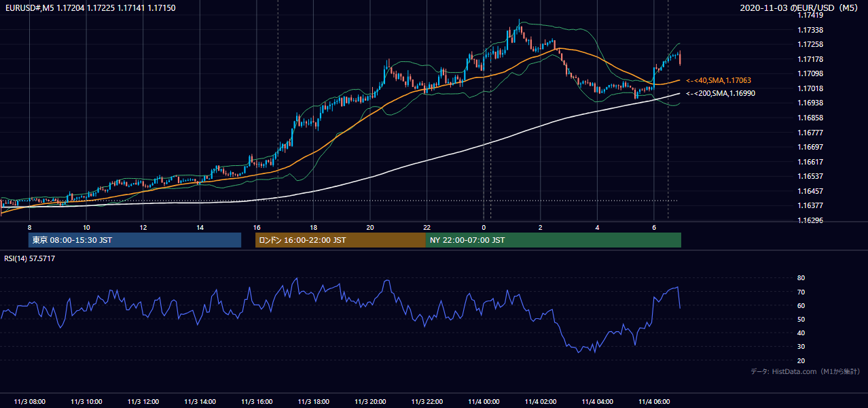
Task: Click the 11/3 18:00 time label
Action: point(313,401)
